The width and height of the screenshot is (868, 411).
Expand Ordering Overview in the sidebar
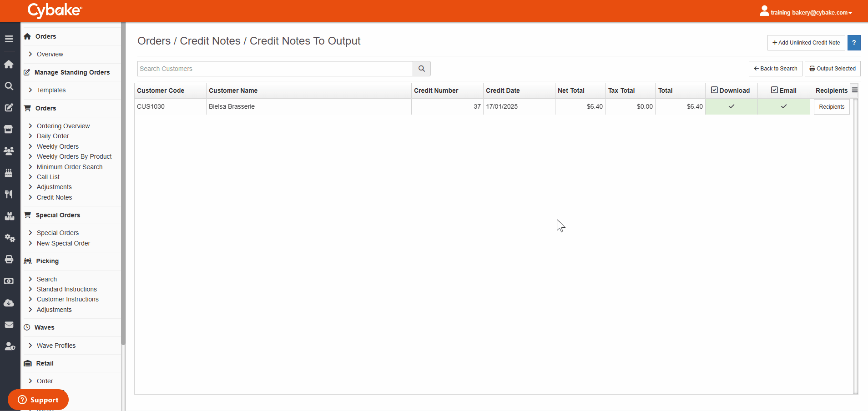point(63,126)
